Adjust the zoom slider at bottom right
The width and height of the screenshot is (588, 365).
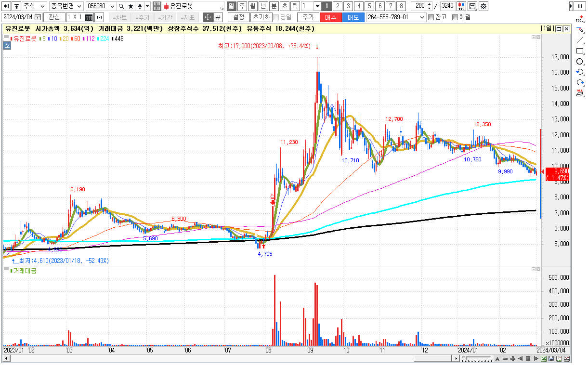477,359
